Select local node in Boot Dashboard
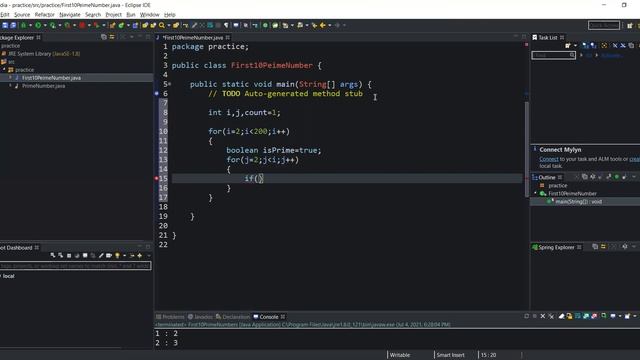The image size is (640, 360). [x=8, y=276]
